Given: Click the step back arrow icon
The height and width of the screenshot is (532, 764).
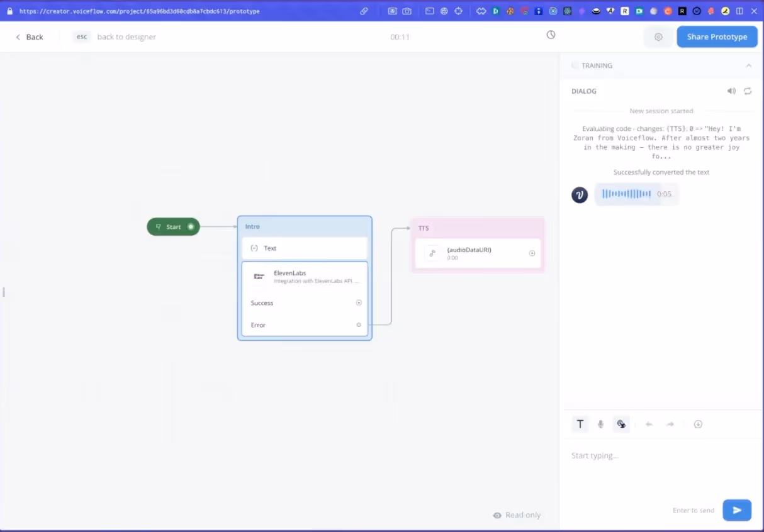Looking at the screenshot, I should pyautogui.click(x=649, y=424).
